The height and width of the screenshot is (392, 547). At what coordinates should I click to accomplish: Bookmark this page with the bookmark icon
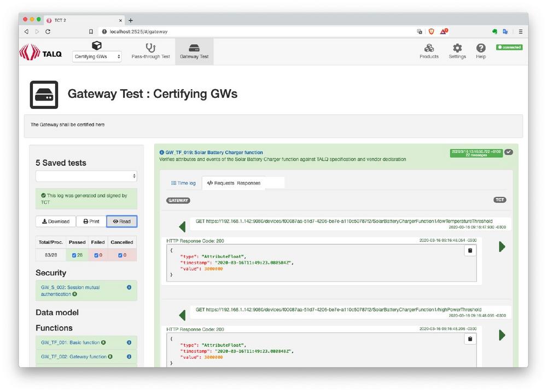click(91, 31)
